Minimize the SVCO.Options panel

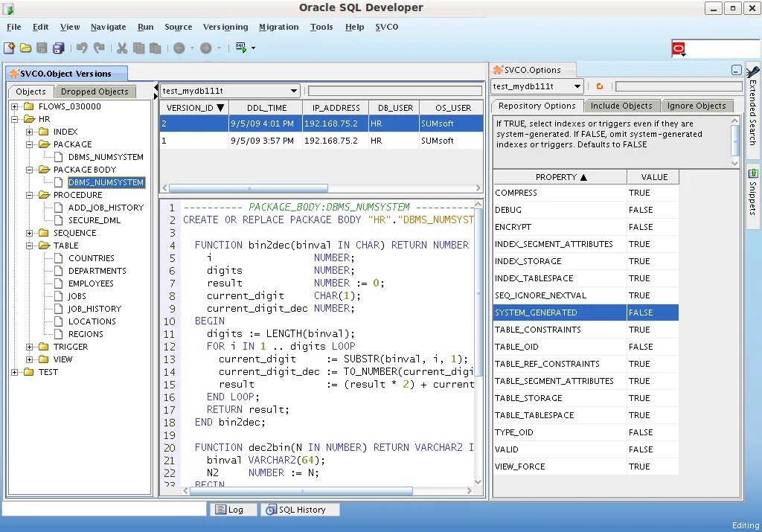[736, 71]
